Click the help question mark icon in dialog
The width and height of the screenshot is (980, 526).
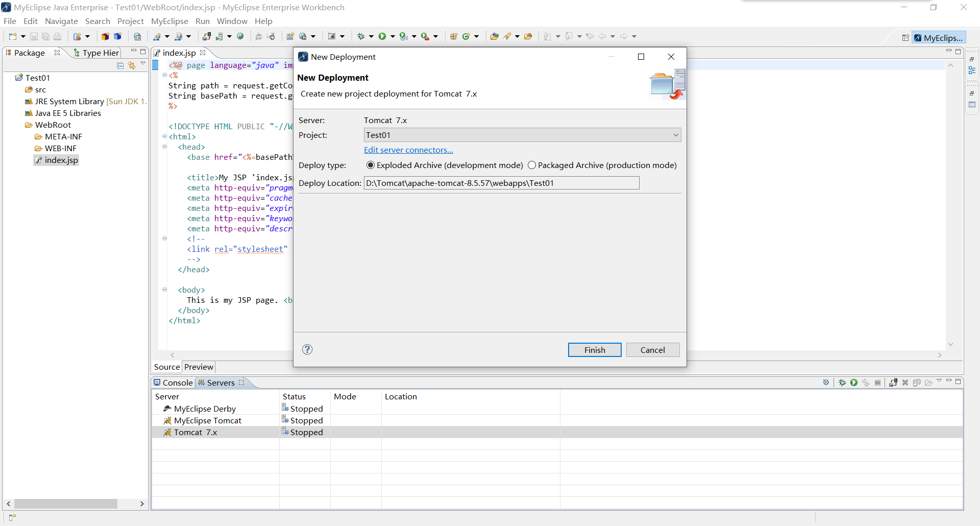point(307,349)
